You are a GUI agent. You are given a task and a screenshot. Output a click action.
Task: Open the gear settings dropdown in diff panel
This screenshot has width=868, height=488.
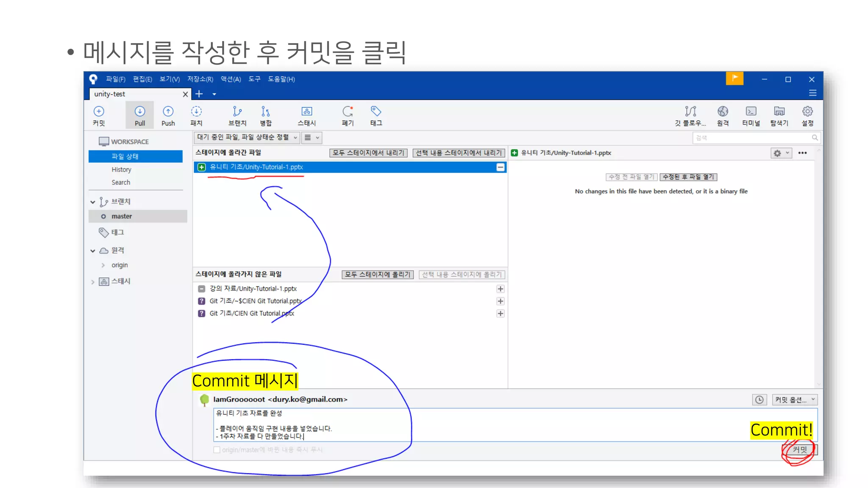point(781,153)
